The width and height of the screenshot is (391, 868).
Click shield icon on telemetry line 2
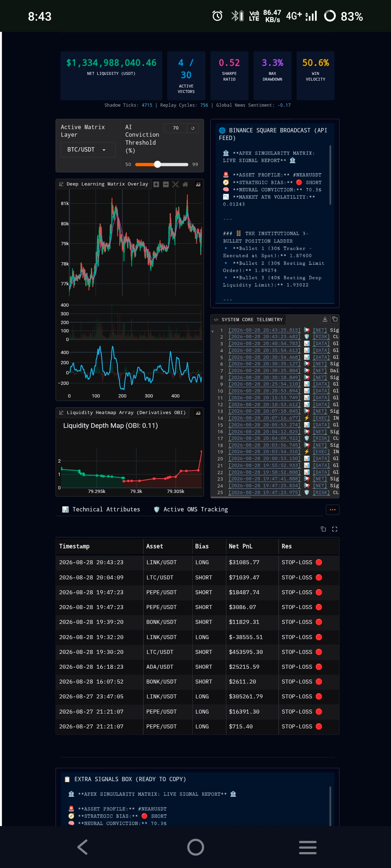pos(307,337)
